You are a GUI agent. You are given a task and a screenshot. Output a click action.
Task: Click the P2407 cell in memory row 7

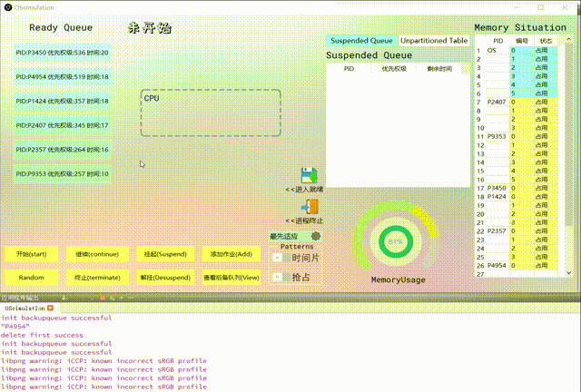497,102
